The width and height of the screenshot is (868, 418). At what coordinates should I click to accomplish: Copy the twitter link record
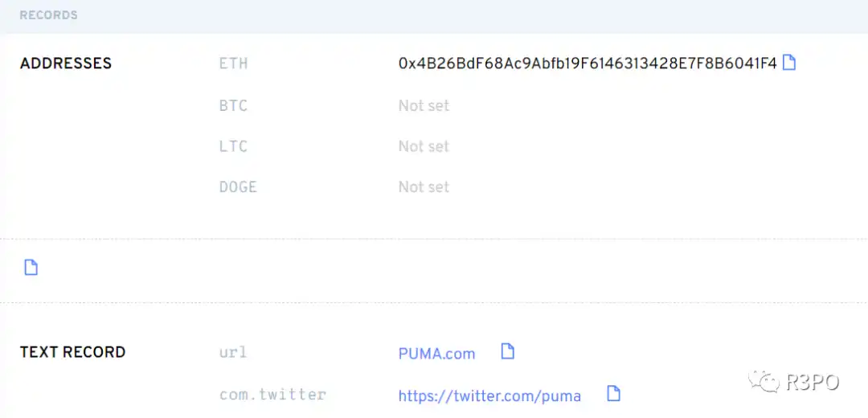click(613, 394)
